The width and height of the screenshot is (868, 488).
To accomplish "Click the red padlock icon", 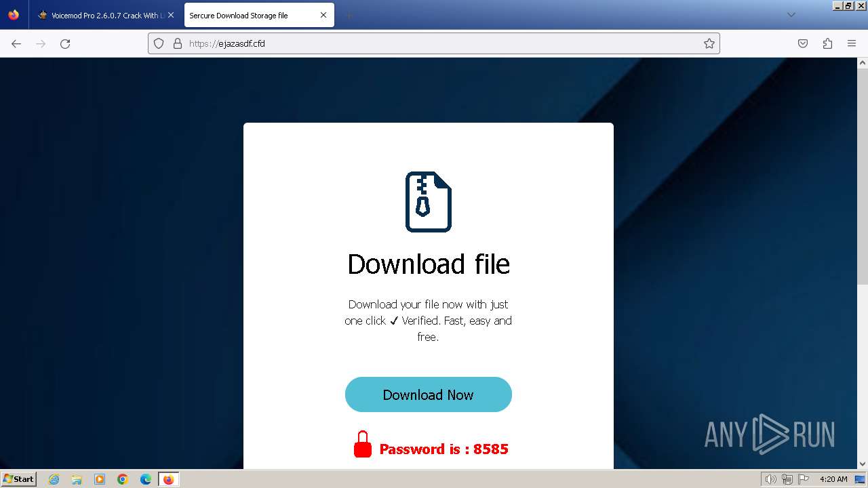I will pyautogui.click(x=363, y=444).
